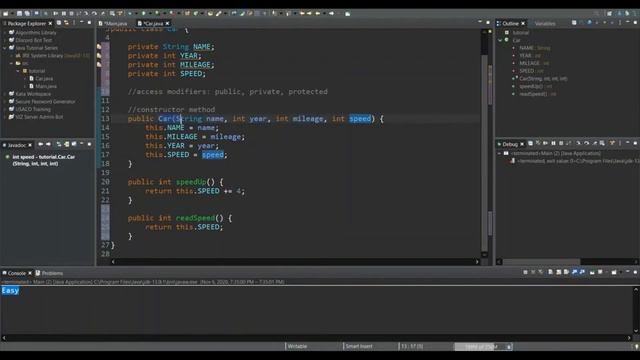
Task: Collapse terminated Main launch in Debug view
Action: coord(499,153)
